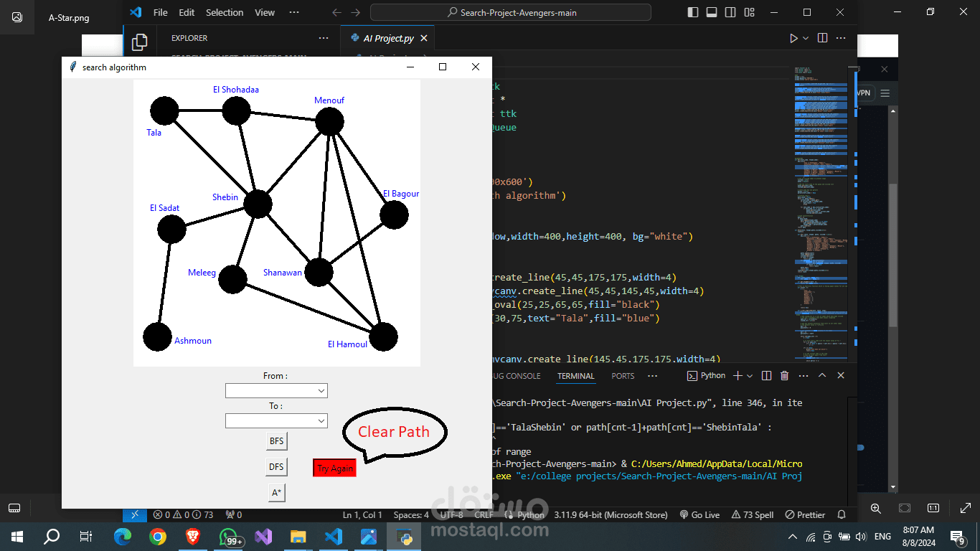Go back with the navigation arrow
This screenshot has width=980, height=551.
[337, 12]
